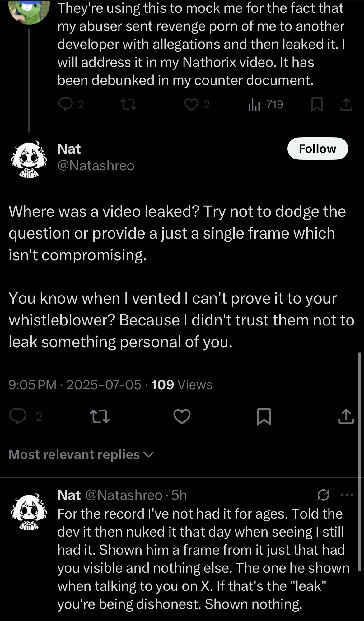Reply to Nat's main tweet with 2 replies
The height and width of the screenshot is (621, 364).
[18, 416]
